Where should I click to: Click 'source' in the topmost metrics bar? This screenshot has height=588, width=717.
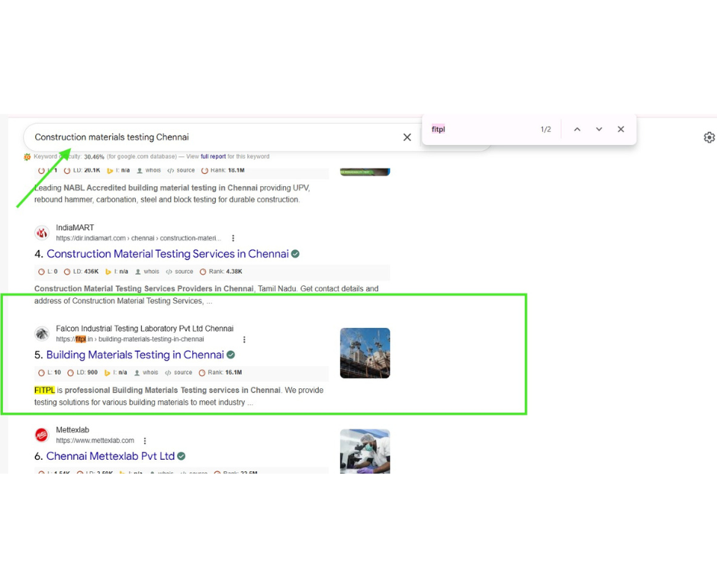click(181, 171)
